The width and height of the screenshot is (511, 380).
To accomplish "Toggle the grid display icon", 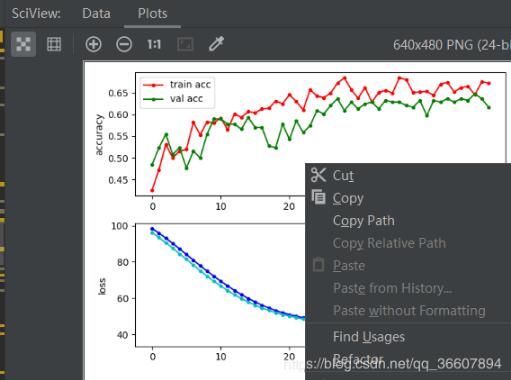I will click(54, 44).
